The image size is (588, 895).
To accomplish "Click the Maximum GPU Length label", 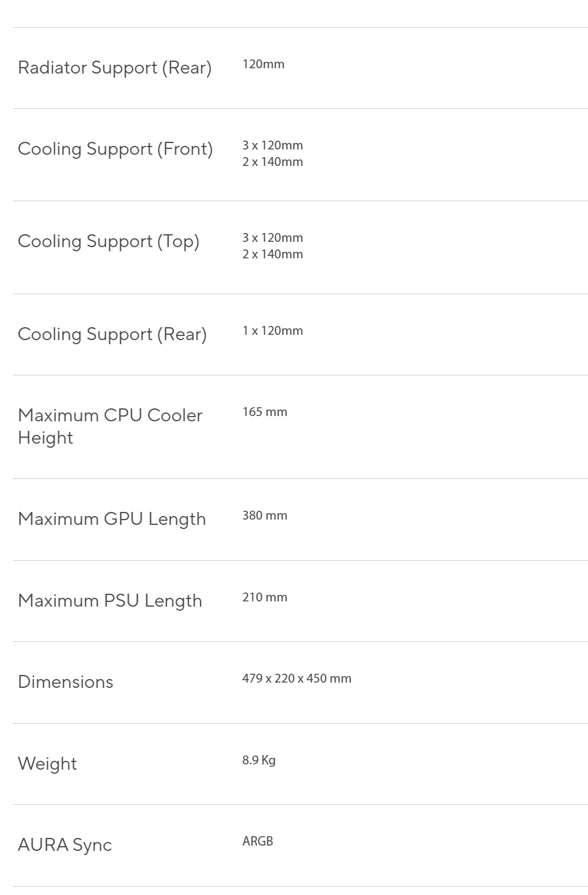I will point(112,519).
